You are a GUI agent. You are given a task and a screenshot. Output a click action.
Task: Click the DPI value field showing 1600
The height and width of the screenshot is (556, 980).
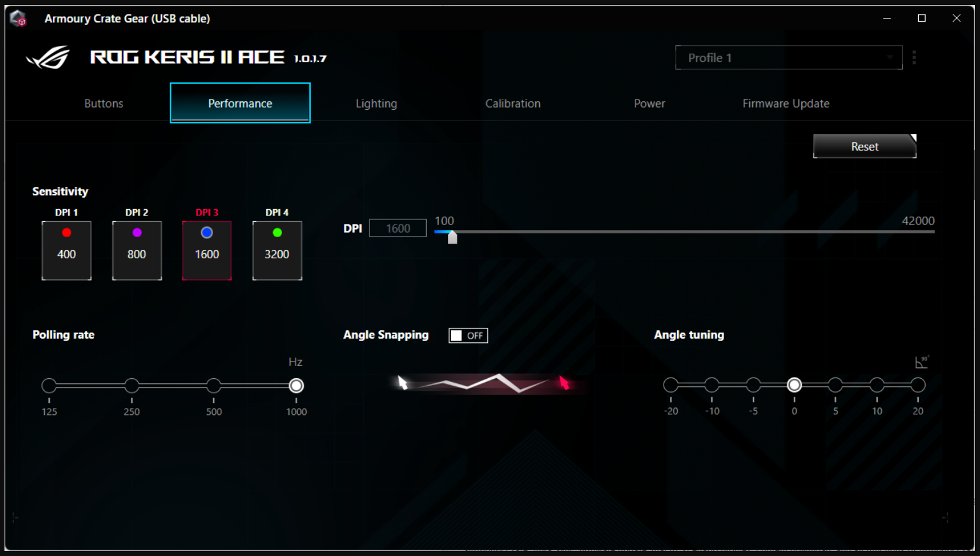(397, 228)
